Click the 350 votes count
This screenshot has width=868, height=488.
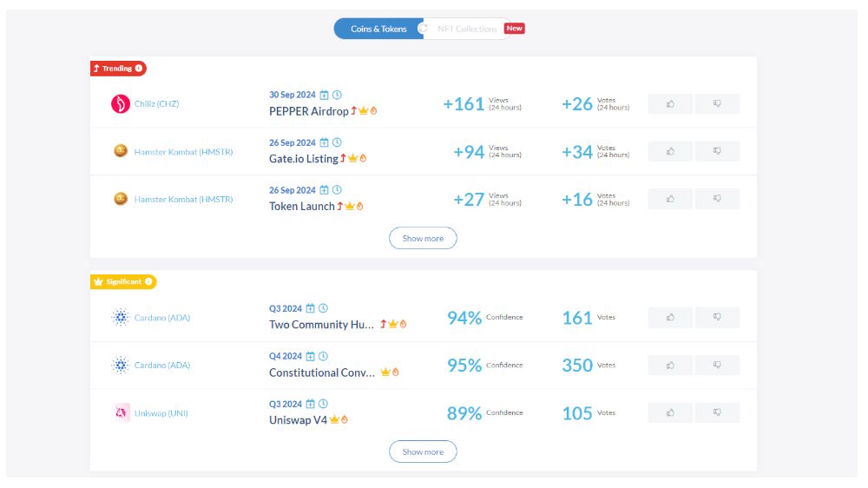pos(577,366)
